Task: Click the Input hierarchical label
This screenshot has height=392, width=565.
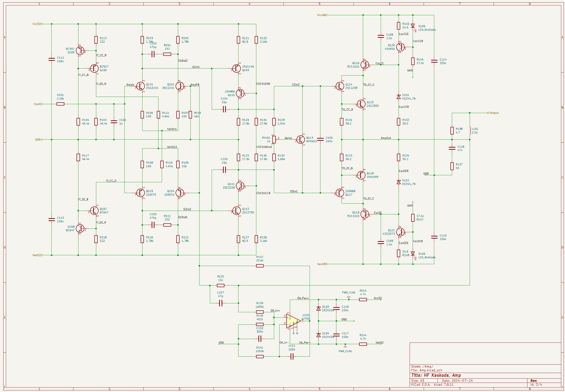Action: 38,104
